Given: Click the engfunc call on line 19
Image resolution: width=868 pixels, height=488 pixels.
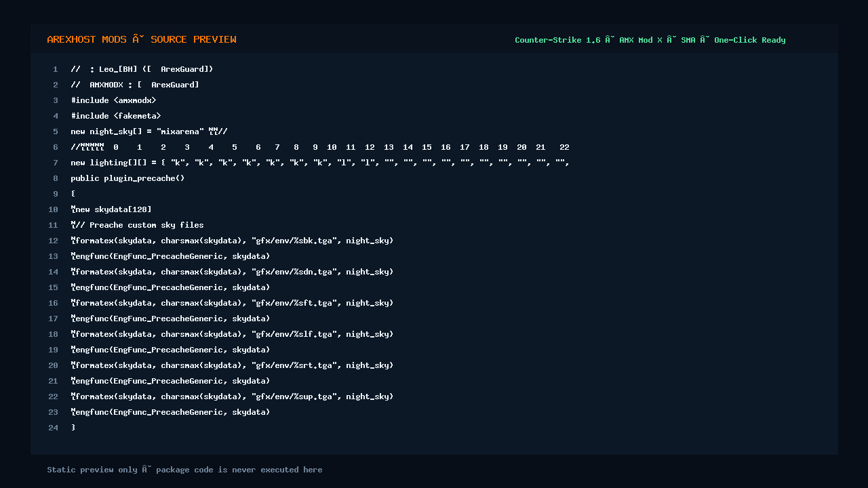Looking at the screenshot, I should click(170, 350).
